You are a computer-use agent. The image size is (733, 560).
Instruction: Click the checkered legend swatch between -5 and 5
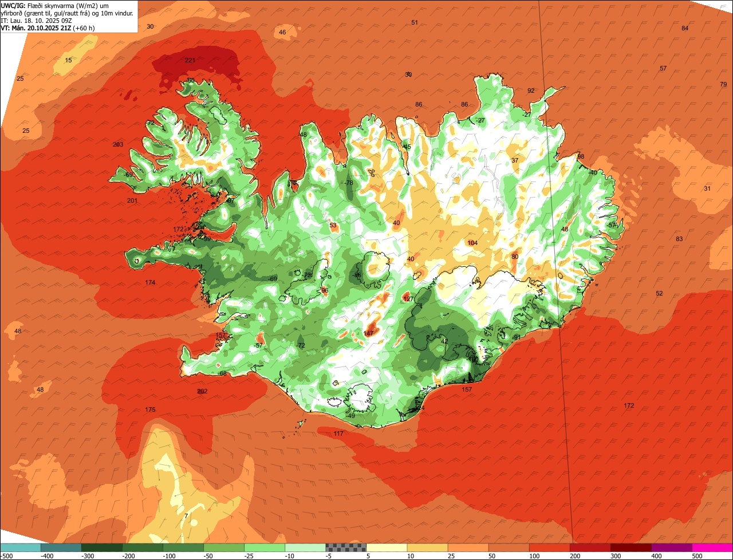click(x=346, y=547)
